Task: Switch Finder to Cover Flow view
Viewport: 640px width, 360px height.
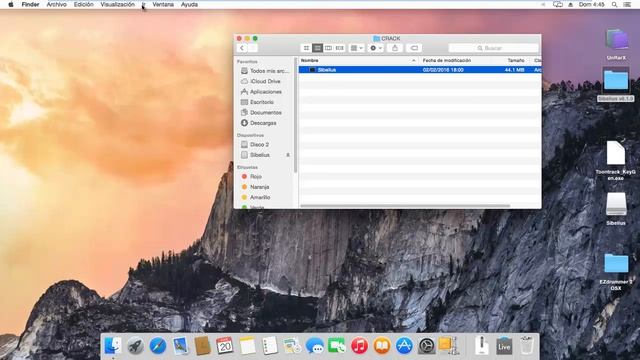Action: click(x=339, y=48)
